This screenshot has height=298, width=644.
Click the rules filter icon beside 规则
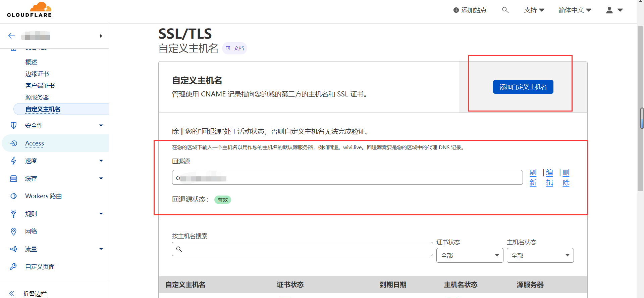coord(13,214)
